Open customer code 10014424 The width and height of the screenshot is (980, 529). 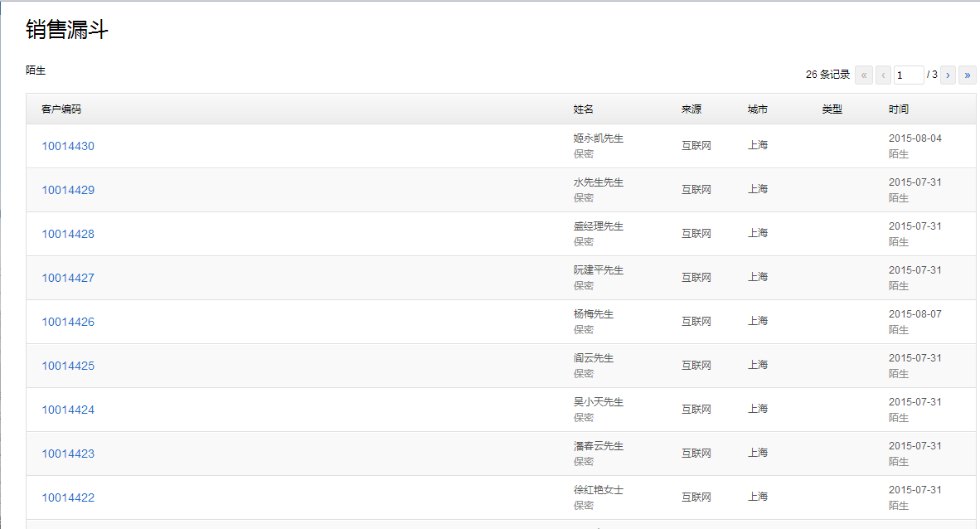(x=68, y=410)
